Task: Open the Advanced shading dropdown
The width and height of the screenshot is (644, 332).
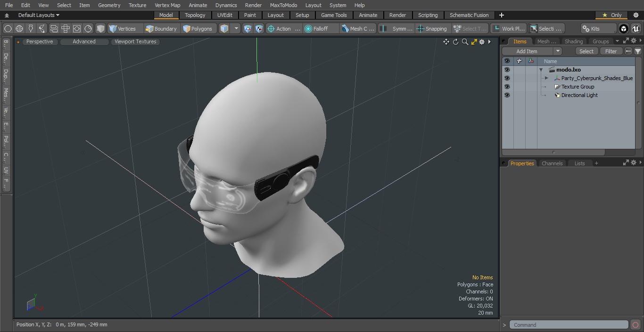Action: tap(84, 42)
